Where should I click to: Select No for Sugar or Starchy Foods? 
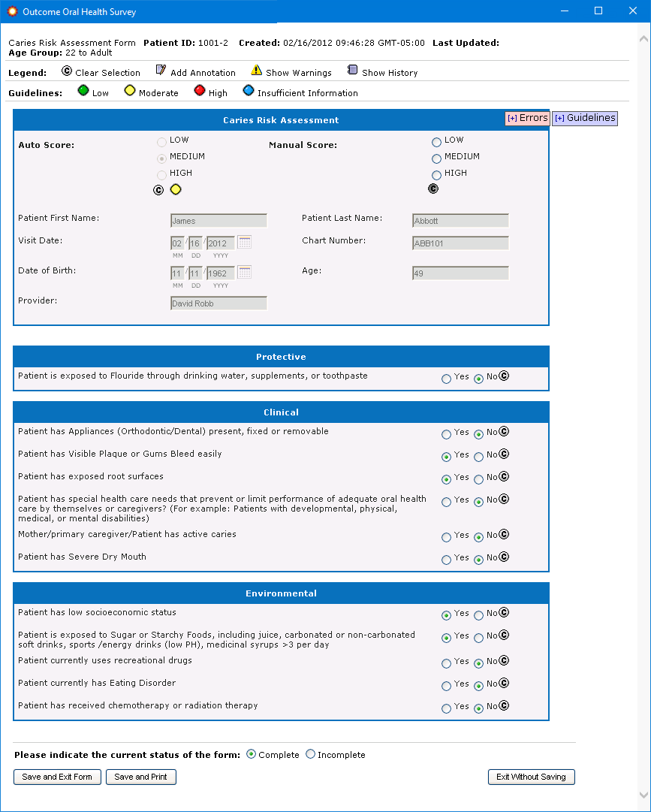coord(479,638)
